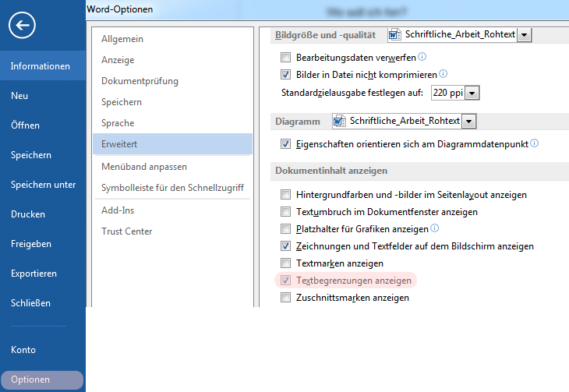Open Menüband anpassen category
Screen dimensions: 569x392
pos(144,167)
